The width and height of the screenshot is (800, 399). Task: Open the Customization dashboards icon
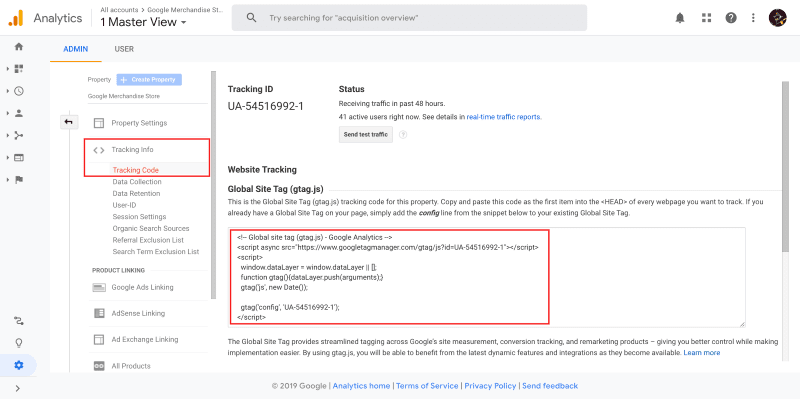(x=19, y=69)
